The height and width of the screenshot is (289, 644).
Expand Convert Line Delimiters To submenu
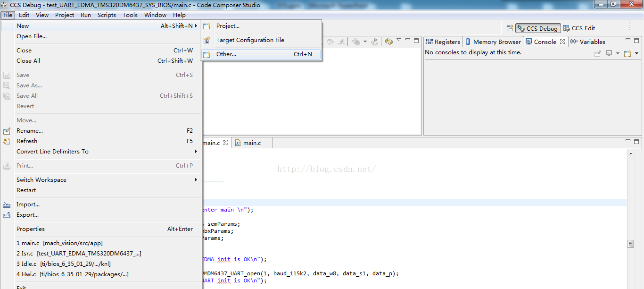click(x=101, y=152)
